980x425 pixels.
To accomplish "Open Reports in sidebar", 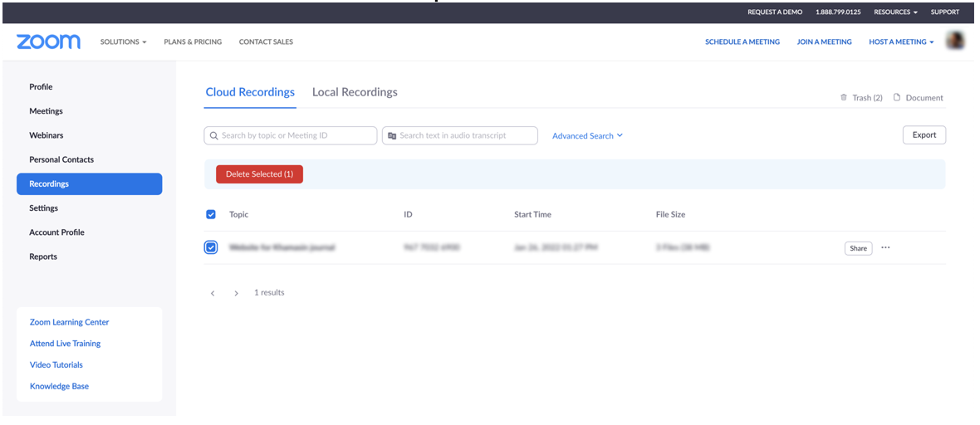I will click(x=43, y=256).
